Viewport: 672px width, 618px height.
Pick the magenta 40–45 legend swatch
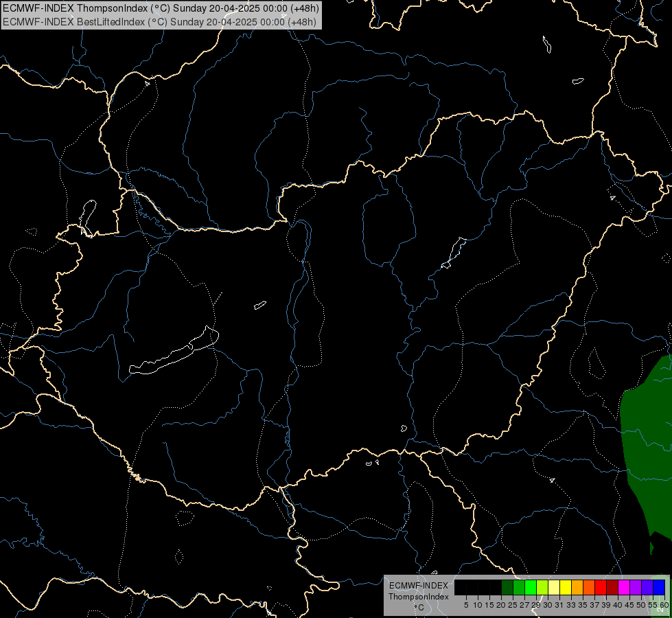tap(624, 587)
